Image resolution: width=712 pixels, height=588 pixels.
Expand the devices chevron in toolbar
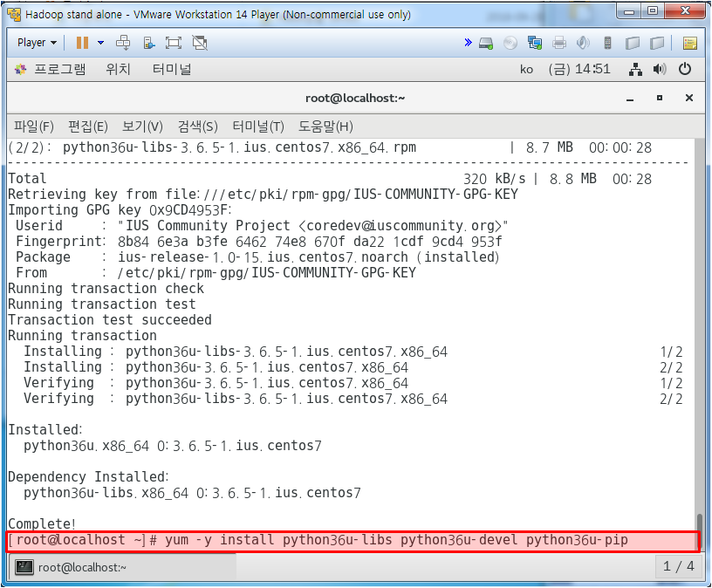[468, 43]
